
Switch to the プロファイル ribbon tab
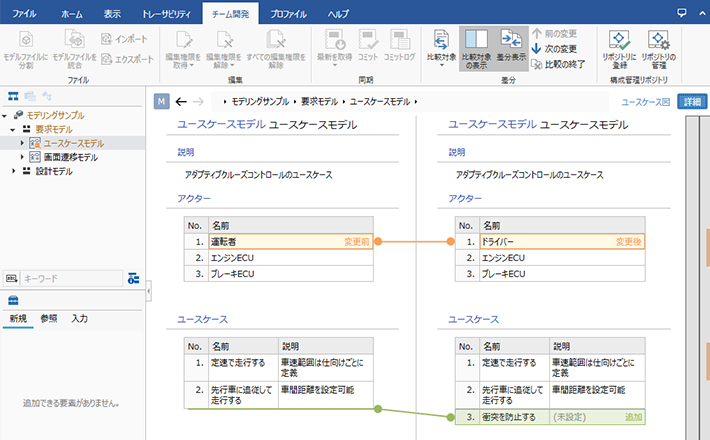click(288, 14)
